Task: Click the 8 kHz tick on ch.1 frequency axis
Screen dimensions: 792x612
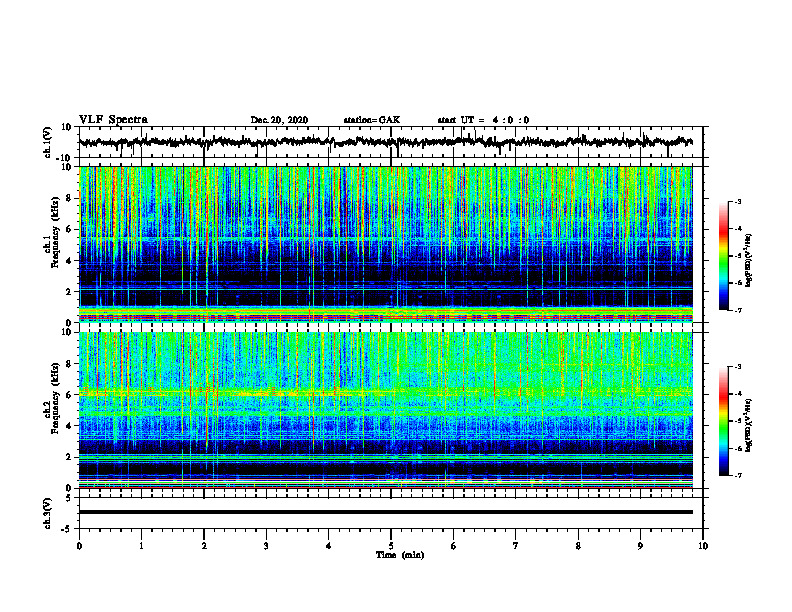Action: point(70,198)
